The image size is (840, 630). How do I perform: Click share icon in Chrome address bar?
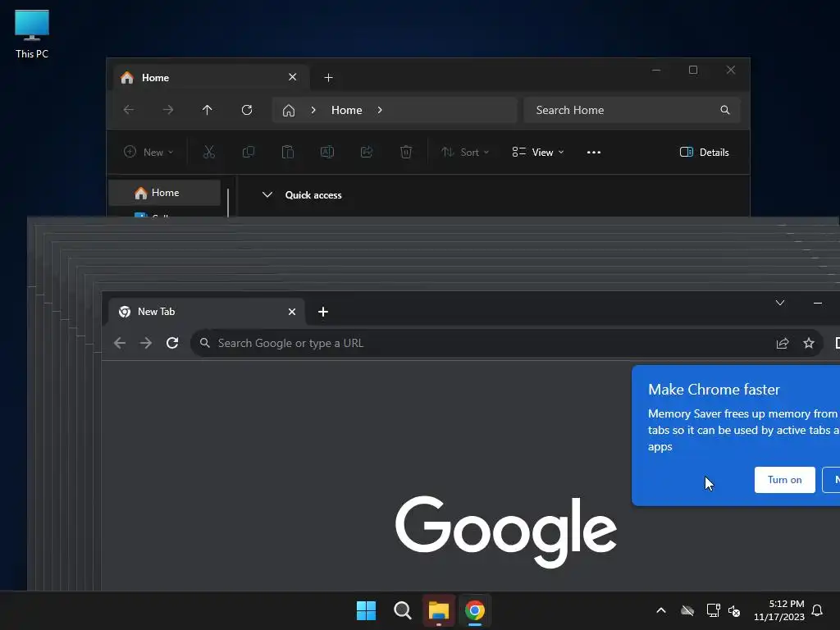pos(783,343)
